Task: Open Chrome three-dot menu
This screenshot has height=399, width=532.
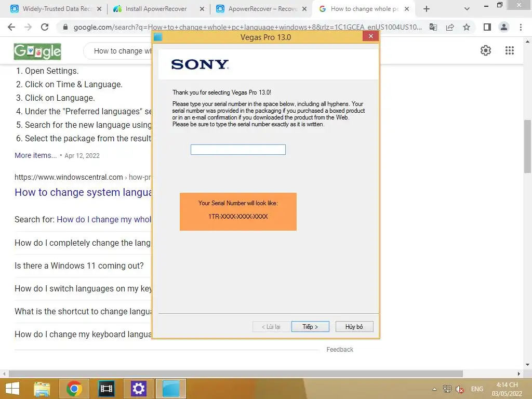Action: (521, 27)
